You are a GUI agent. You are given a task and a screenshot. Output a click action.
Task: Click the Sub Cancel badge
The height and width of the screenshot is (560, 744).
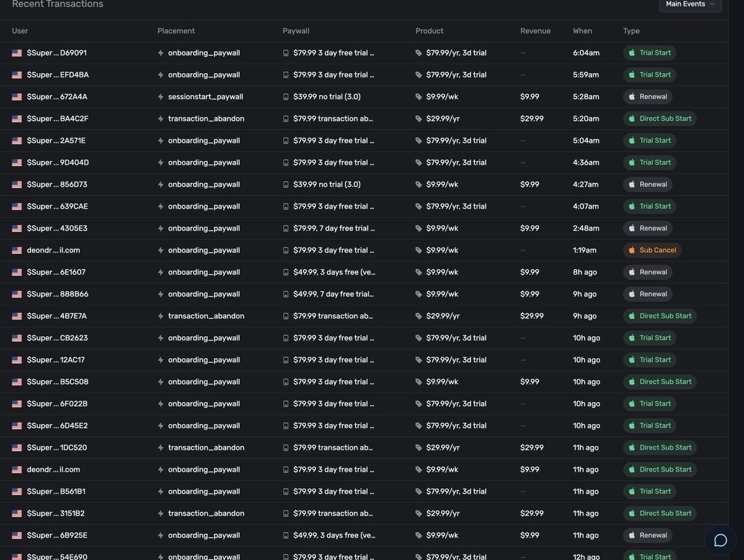652,250
